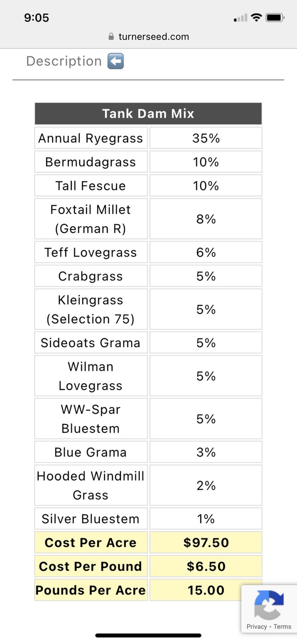Tap the Cost Per Pound label
The image size is (297, 644).
coord(90,566)
